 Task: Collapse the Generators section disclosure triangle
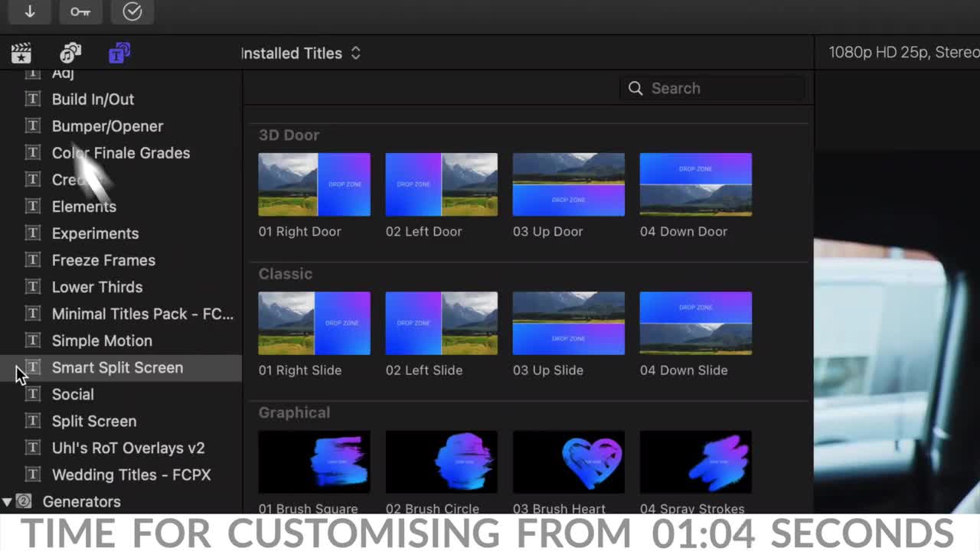8,501
